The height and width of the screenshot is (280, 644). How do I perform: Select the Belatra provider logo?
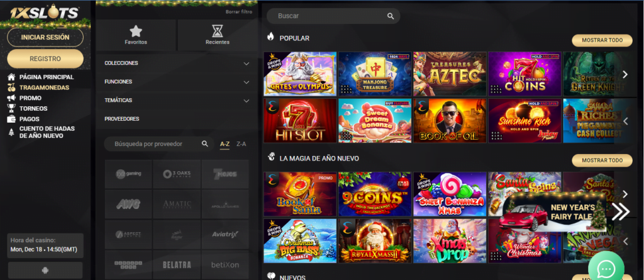pos(177,265)
